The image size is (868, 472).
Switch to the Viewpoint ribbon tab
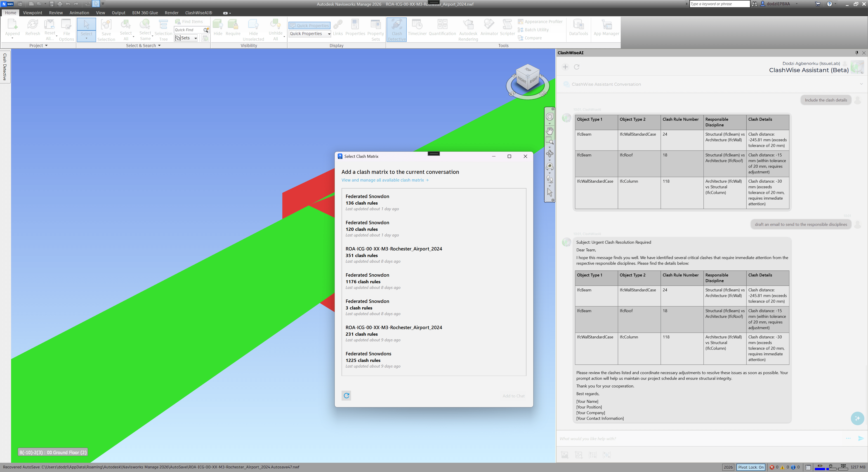[32, 13]
